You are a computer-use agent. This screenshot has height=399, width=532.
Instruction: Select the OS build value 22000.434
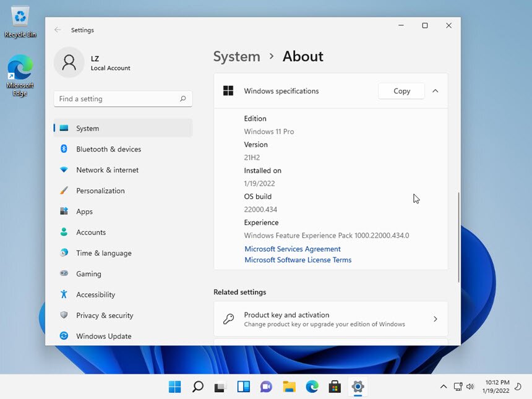point(260,209)
